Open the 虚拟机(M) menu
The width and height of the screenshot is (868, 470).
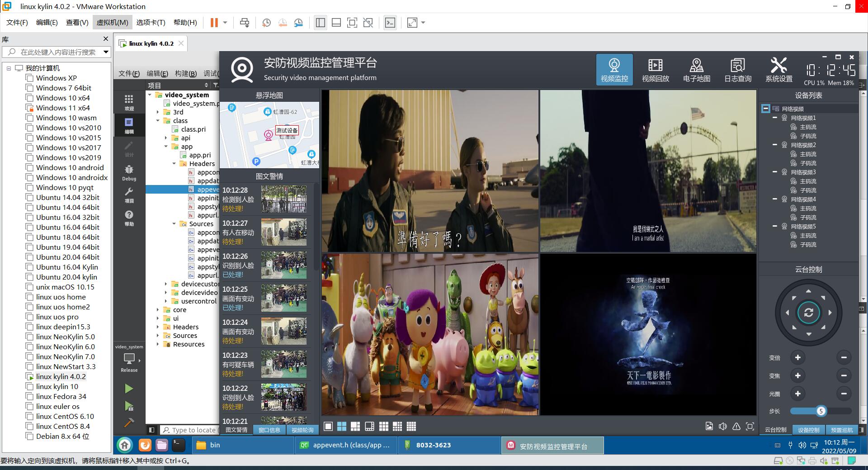[112, 22]
